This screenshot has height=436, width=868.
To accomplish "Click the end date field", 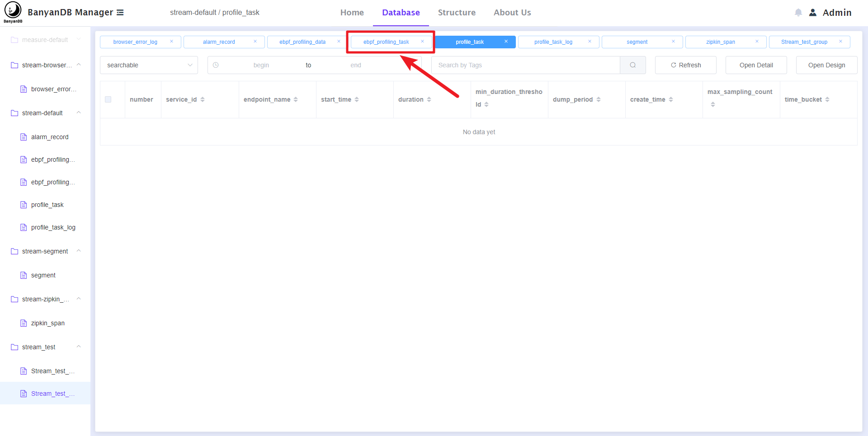I will 356,65.
